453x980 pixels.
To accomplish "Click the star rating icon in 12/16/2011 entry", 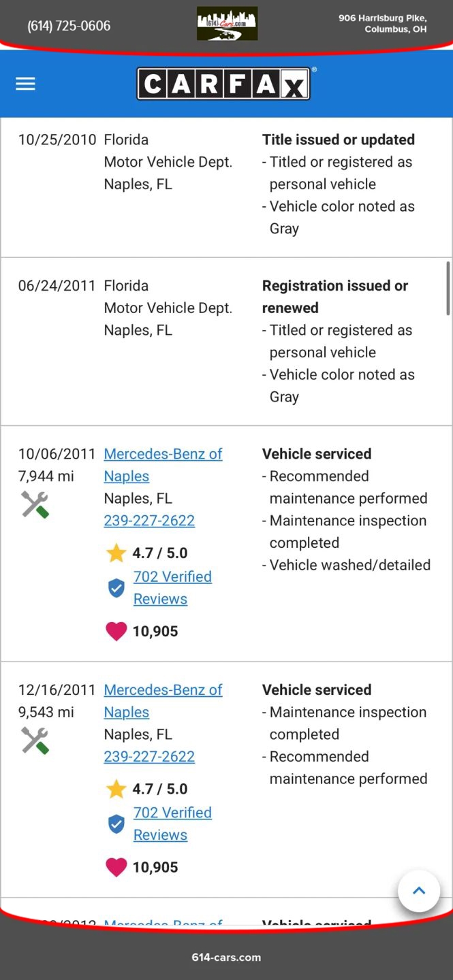I will (116, 789).
